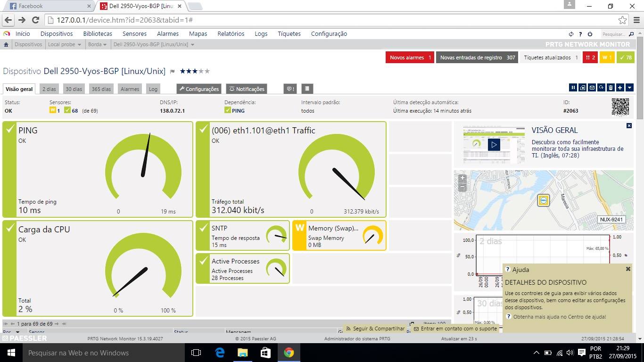Click the history list icon beside comments
The height and width of the screenshot is (362, 644).
tap(307, 89)
